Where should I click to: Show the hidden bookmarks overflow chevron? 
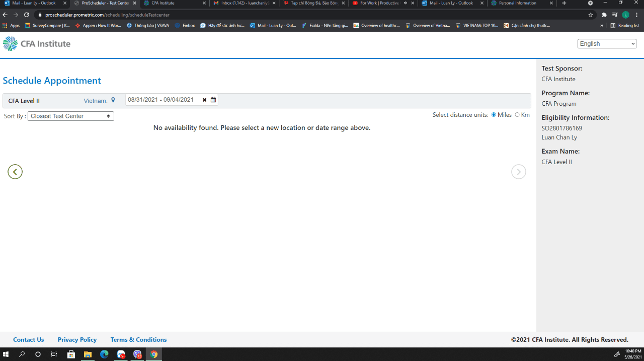click(x=602, y=25)
